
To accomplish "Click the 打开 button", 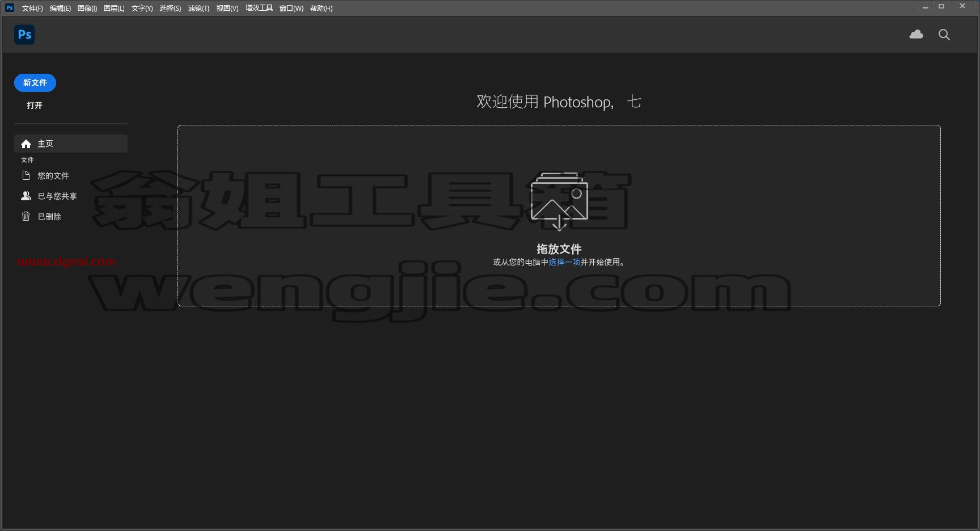I will (x=35, y=106).
